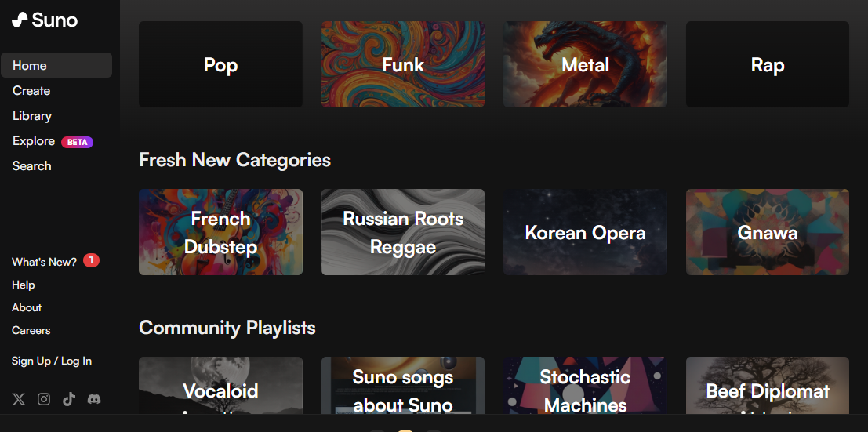
Task: Select the Pop genre card
Action: (220, 64)
